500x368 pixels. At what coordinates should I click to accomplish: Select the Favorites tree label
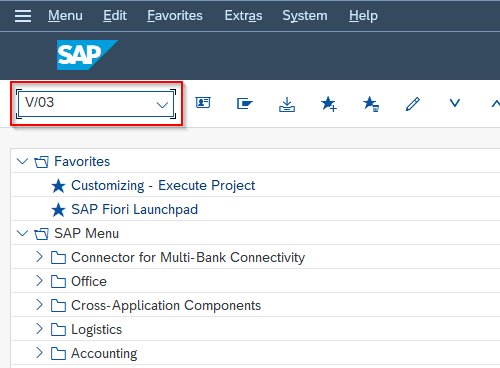82,162
